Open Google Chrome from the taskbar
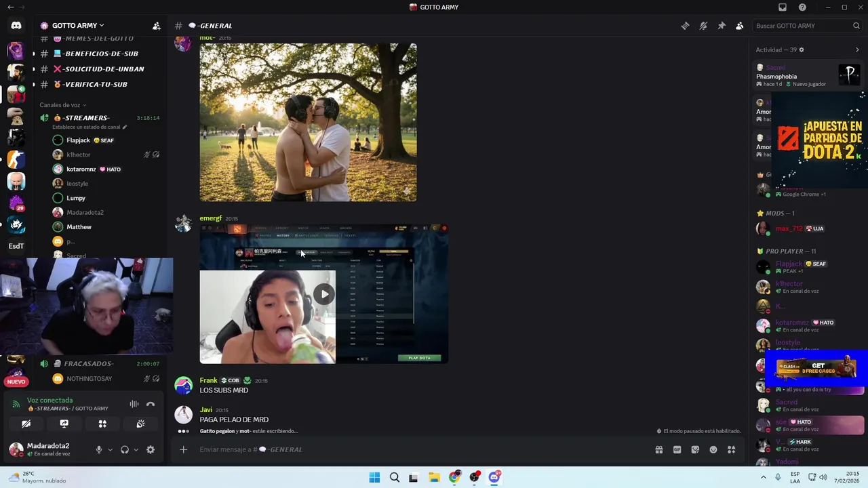The width and height of the screenshot is (868, 488). [454, 477]
